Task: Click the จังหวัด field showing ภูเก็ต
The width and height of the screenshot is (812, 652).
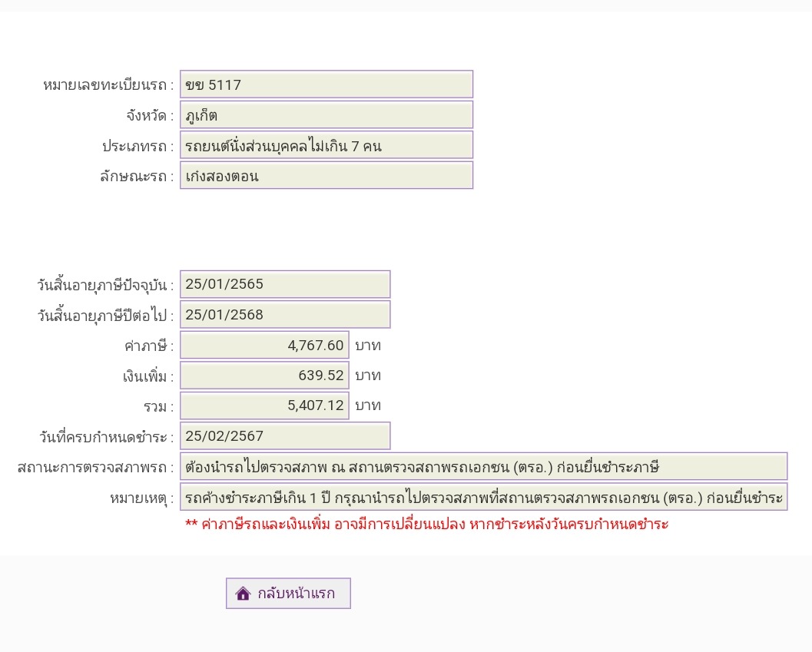Action: coord(326,115)
